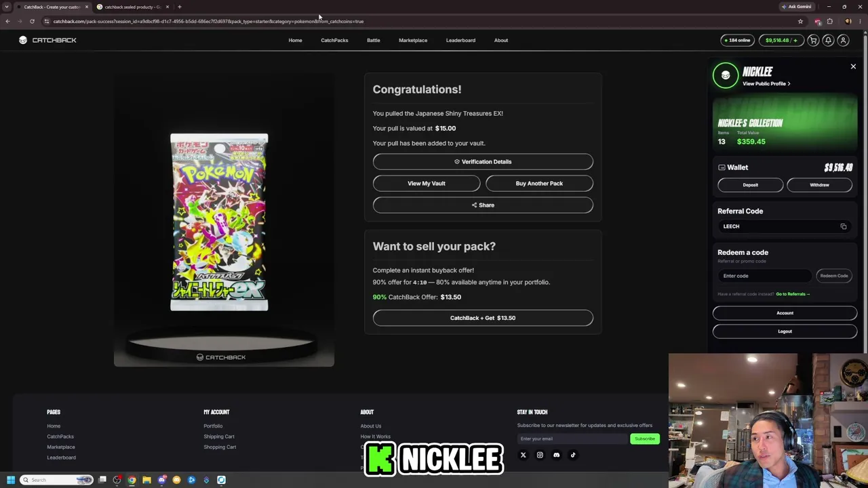Click the CatchBack logo in the header
Screen dimensions: 868x488
47,40
